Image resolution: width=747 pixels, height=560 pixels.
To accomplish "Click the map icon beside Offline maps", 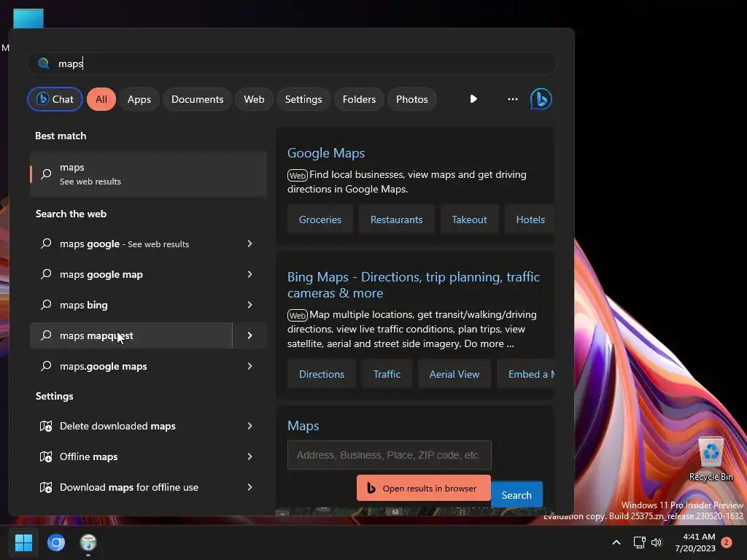I will [46, 456].
